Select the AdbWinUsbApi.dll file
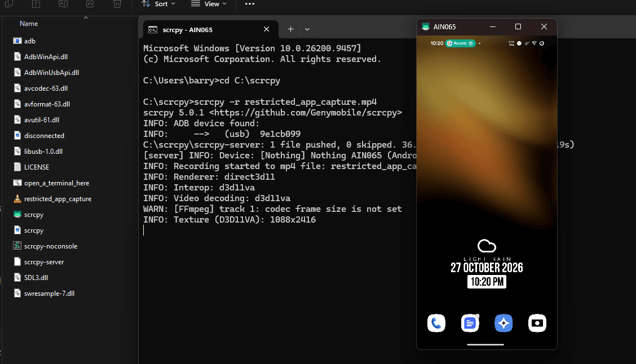636x364 pixels. coord(46,73)
